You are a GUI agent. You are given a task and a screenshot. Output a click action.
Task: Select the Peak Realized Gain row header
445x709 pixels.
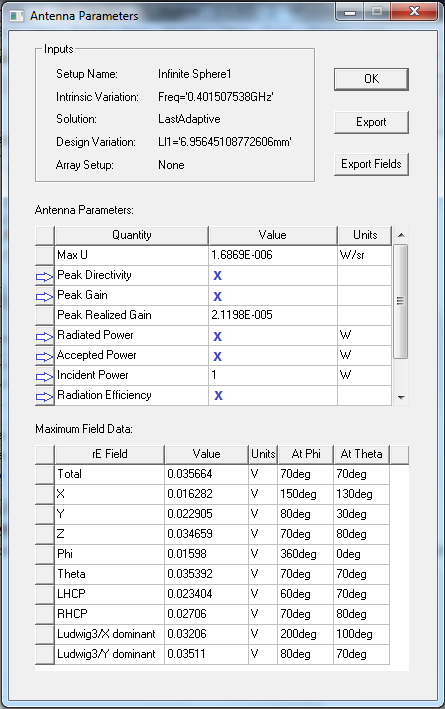pos(45,315)
